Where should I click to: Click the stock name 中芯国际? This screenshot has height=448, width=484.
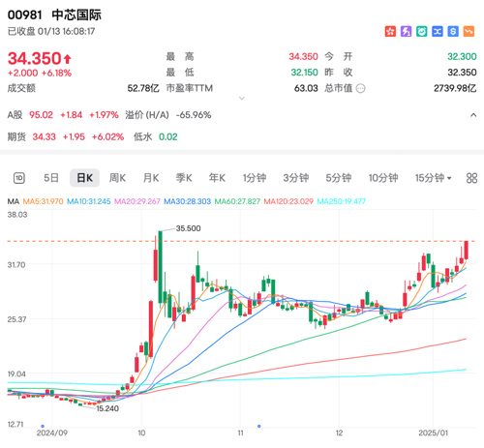(x=76, y=15)
